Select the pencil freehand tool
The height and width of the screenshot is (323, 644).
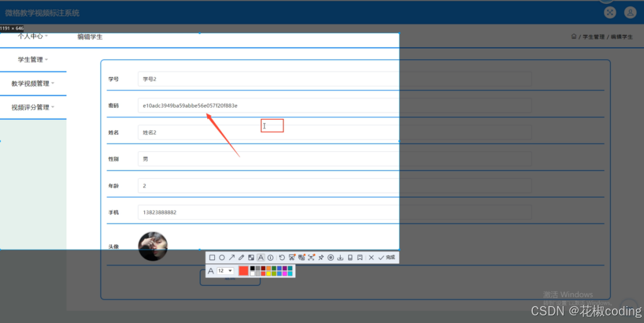click(241, 257)
